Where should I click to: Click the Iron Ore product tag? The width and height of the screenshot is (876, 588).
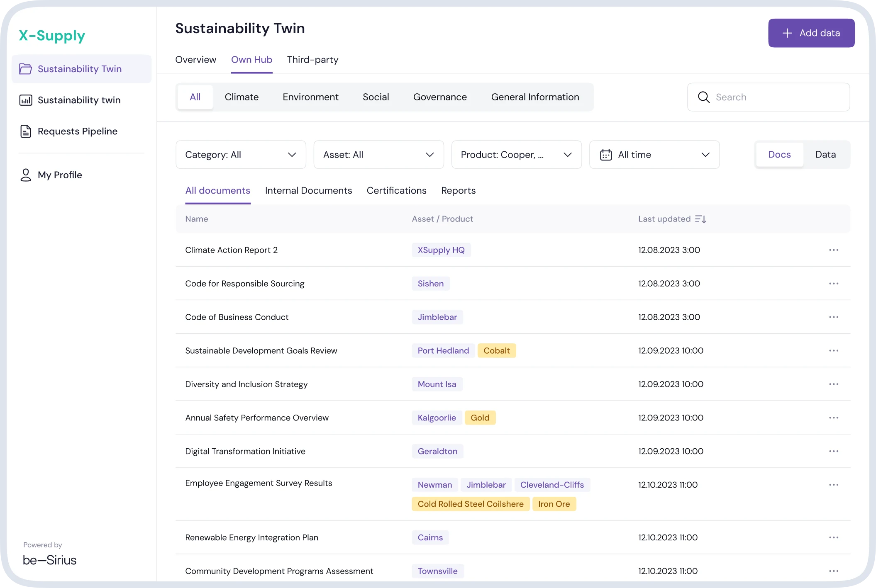554,504
